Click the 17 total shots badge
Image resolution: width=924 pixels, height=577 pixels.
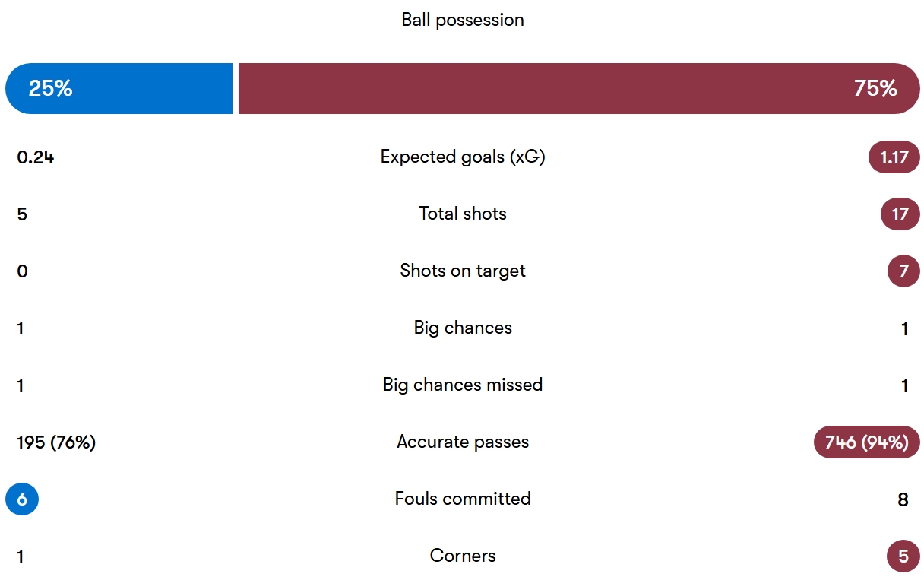900,214
